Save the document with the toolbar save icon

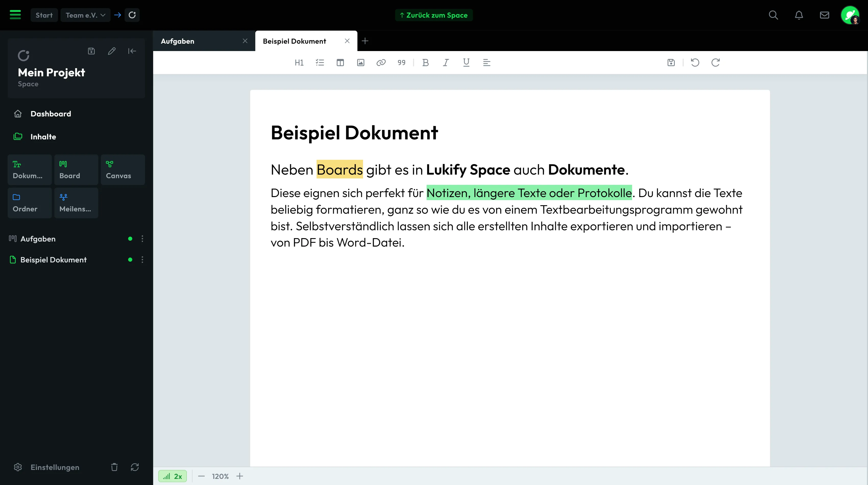point(671,63)
